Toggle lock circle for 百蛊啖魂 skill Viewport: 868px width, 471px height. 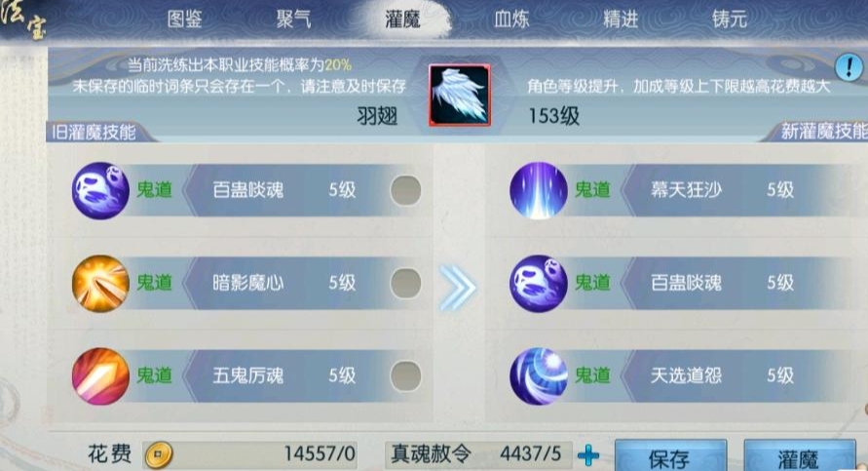(406, 190)
